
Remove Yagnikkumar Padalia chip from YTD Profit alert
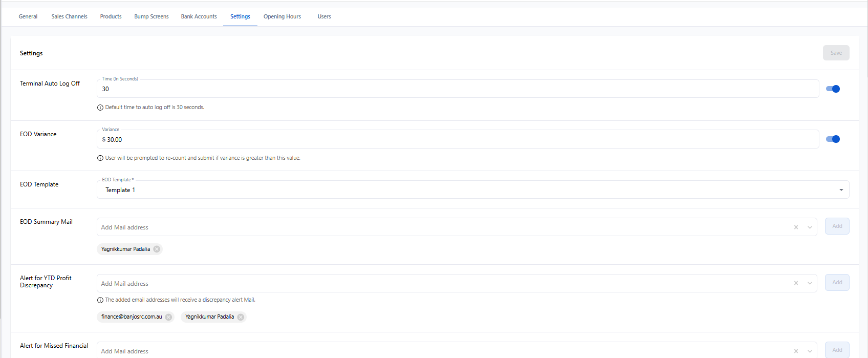241,317
